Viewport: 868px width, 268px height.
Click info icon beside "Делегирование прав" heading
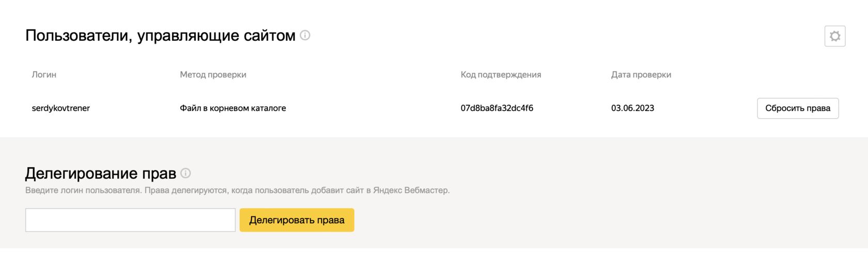coord(185,173)
